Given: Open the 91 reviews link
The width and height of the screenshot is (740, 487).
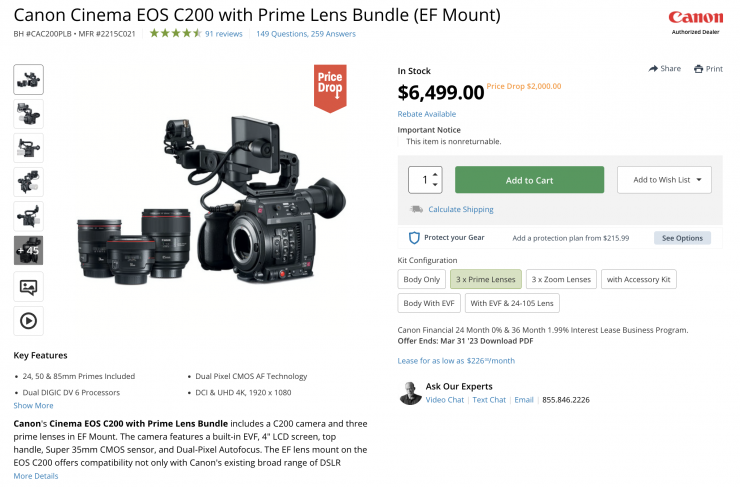Looking at the screenshot, I should 224,34.
